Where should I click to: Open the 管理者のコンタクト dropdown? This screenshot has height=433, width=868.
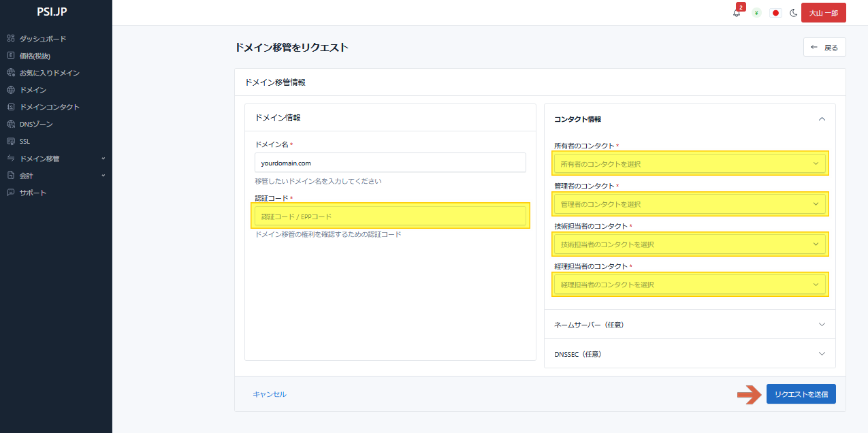coord(690,204)
